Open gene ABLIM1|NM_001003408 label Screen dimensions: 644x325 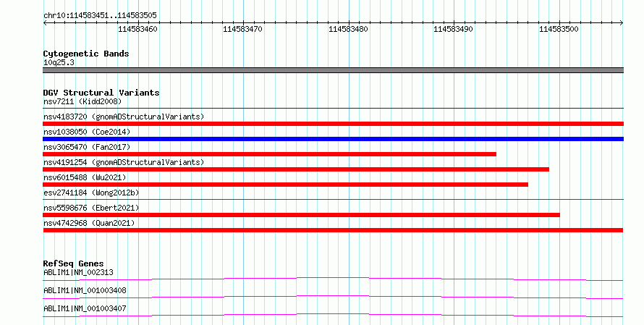tap(85, 290)
